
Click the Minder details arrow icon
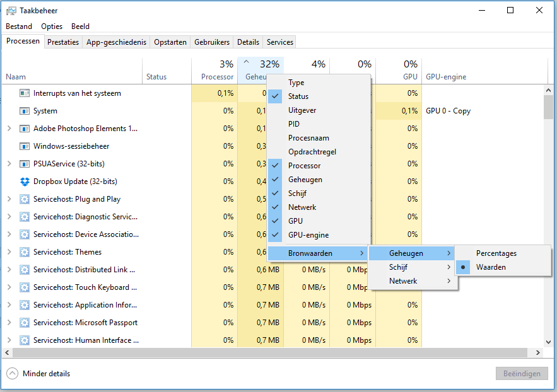pos(13,374)
